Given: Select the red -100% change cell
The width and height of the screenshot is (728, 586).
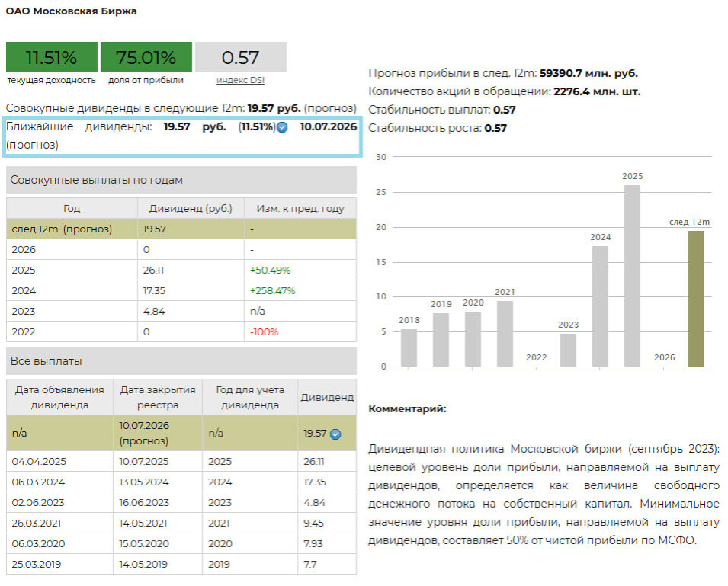Looking at the screenshot, I should pyautogui.click(x=300, y=331).
